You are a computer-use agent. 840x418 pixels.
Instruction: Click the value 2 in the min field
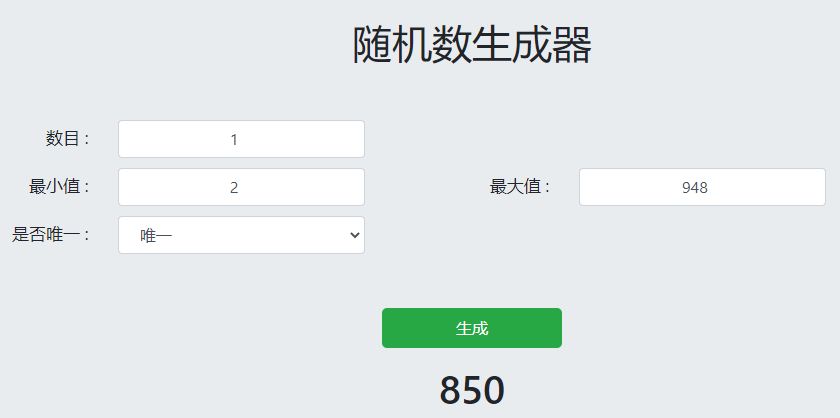[234, 187]
